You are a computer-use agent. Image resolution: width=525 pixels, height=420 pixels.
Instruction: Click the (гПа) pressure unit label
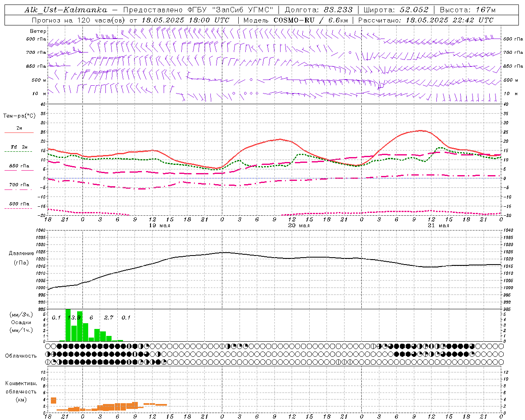(x=21, y=263)
